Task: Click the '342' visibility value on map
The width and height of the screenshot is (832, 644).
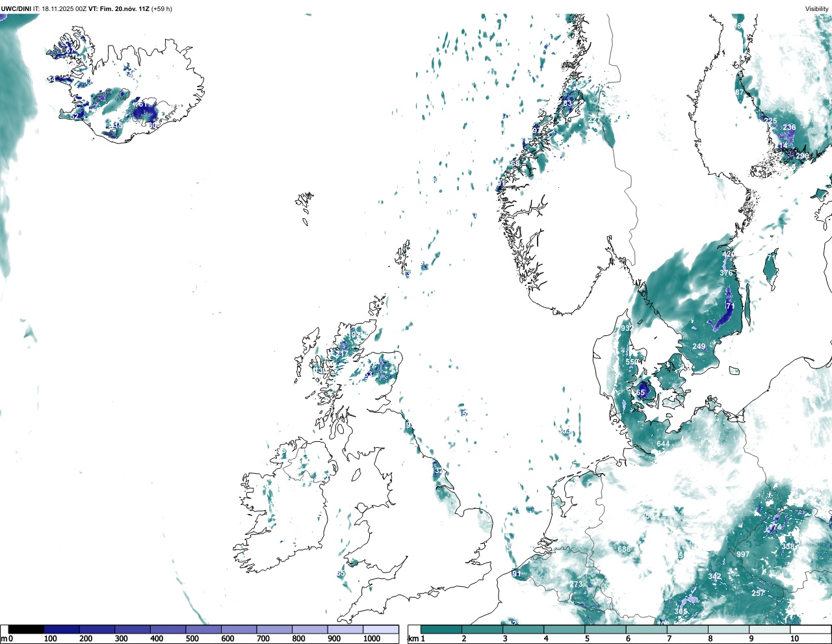Action: [714, 576]
